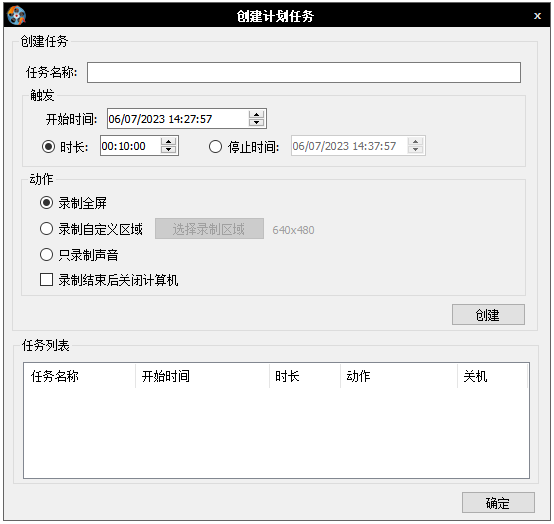Click 时长 column header in task list
This screenshot has width=554, height=524.
[305, 376]
